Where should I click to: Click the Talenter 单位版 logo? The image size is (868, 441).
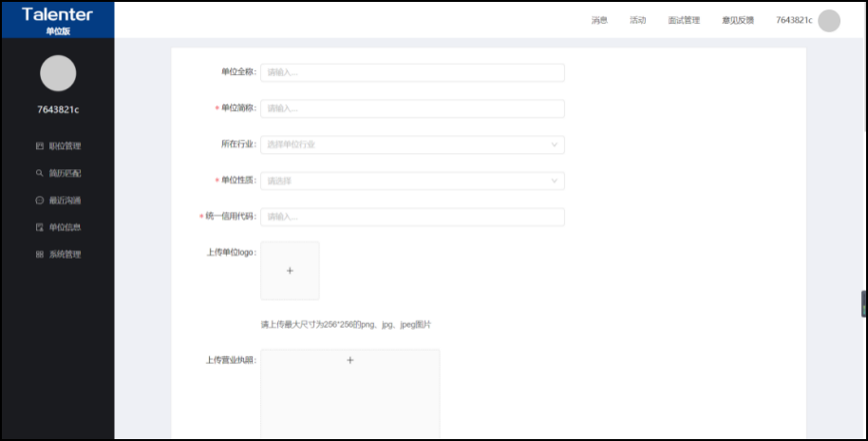[x=58, y=20]
